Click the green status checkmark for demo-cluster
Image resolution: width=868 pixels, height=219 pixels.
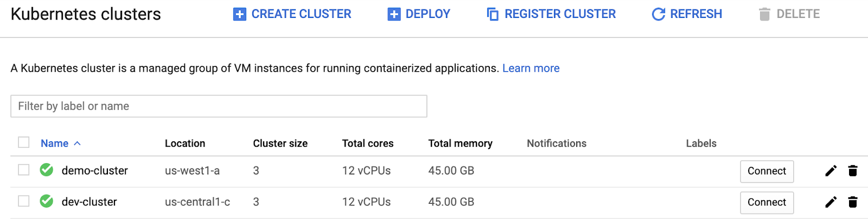pyautogui.click(x=47, y=170)
